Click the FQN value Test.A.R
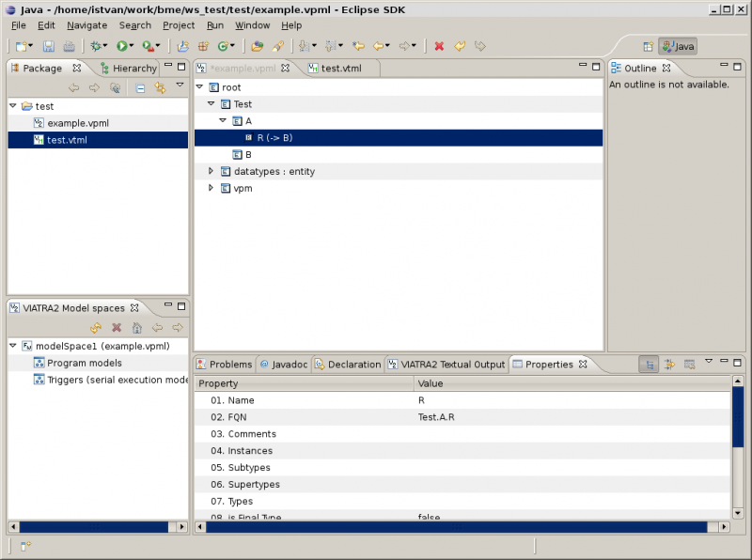This screenshot has height=560, width=752. 436,417
